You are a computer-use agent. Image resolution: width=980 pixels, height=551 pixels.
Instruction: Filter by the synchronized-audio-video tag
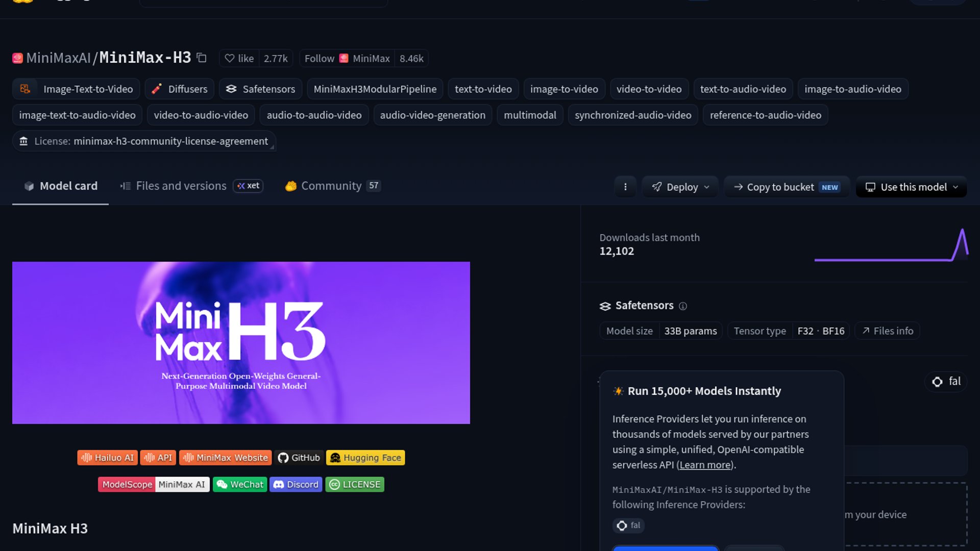(x=633, y=115)
